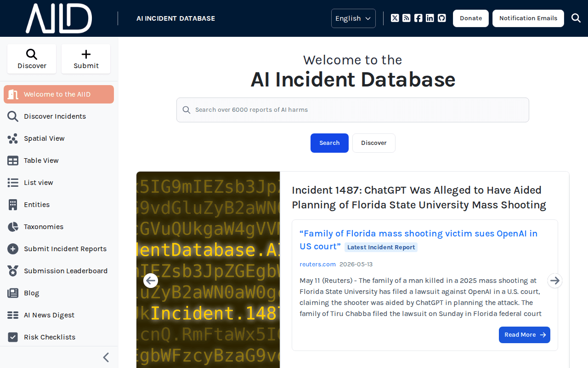The height and width of the screenshot is (368, 588).
Task: Click the Blog newspaper icon
Action: pyautogui.click(x=13, y=293)
